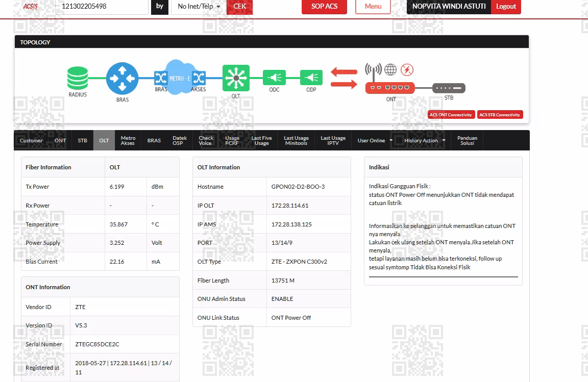Click the METRO-E cloud icon
This screenshot has width=588, height=382.
click(180, 77)
